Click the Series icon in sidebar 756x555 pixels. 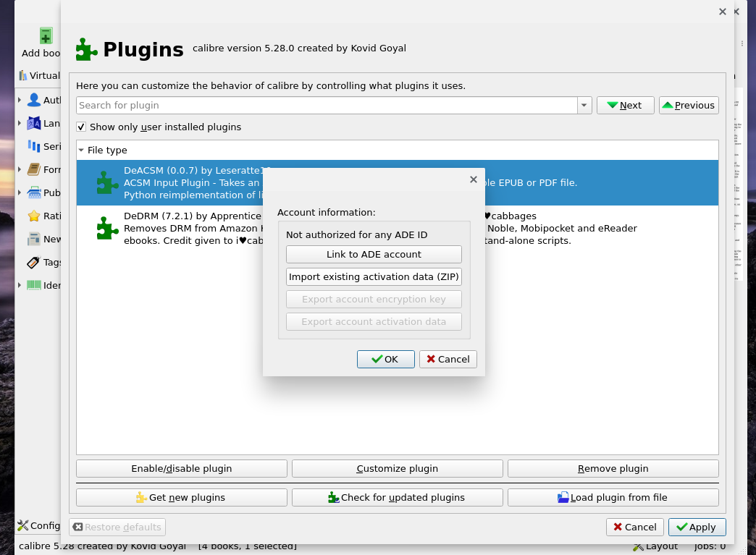[33, 146]
